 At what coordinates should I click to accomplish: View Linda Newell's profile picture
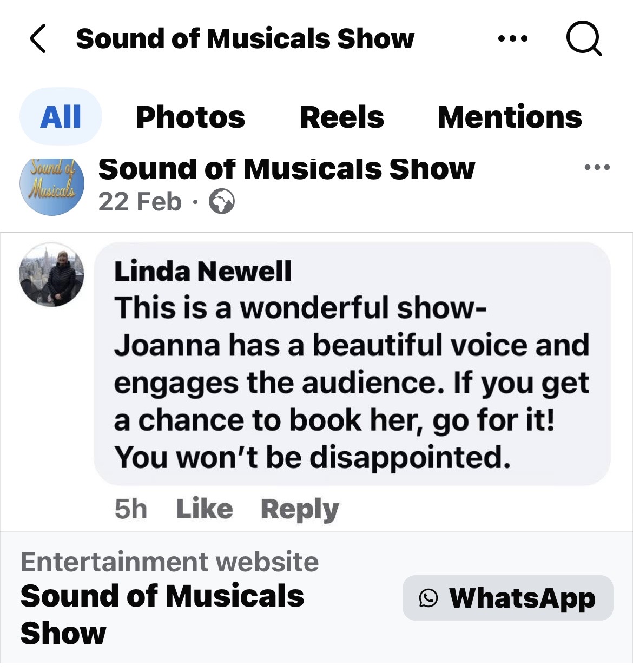click(52, 275)
